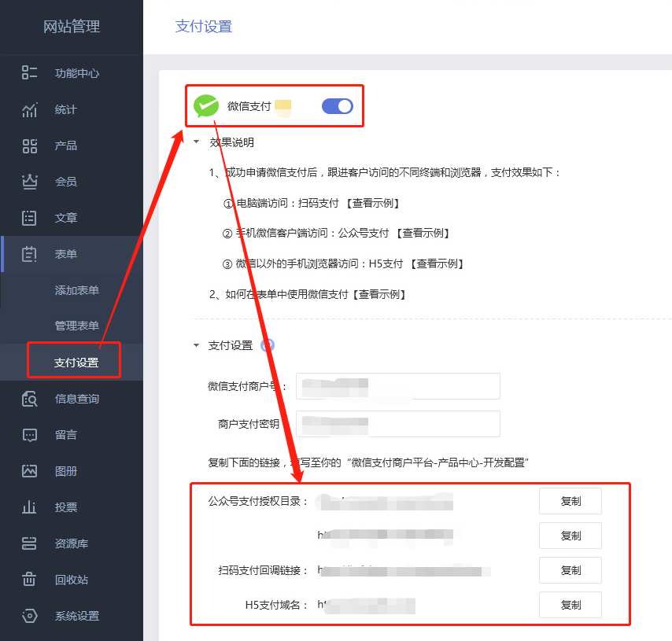Click the green WeChat Pay logo
672x641 pixels.
click(x=206, y=106)
